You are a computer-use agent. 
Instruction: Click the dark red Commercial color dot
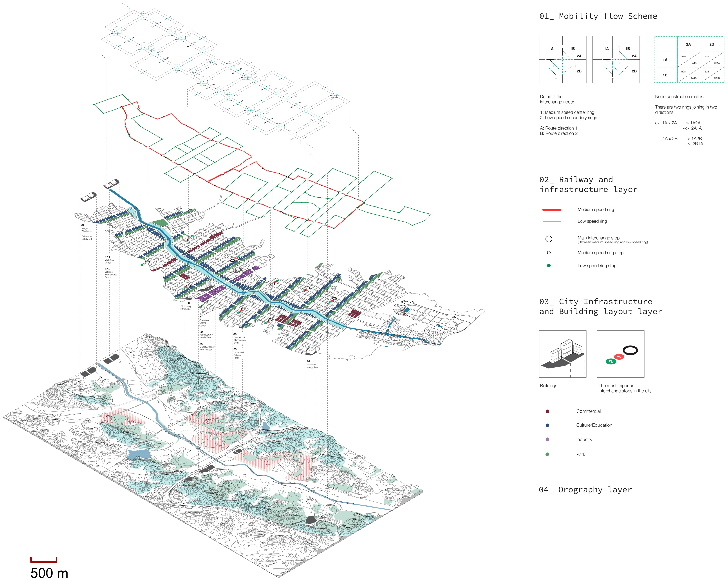pyautogui.click(x=547, y=411)
